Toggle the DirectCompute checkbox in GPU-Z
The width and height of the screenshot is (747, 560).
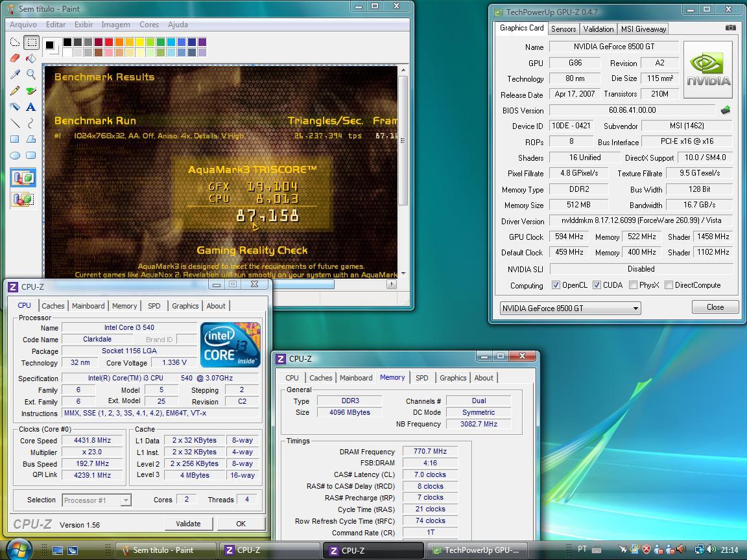coord(669,285)
